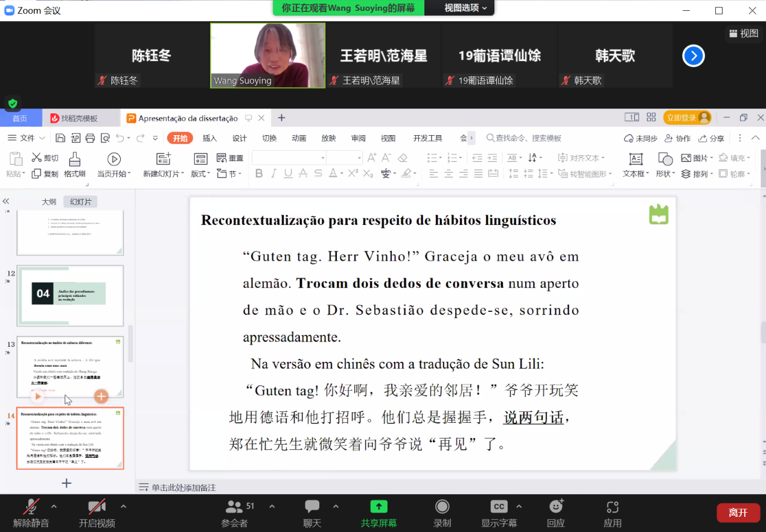Expand the View Options dropdown
The height and width of the screenshot is (532, 766).
pyautogui.click(x=465, y=8)
